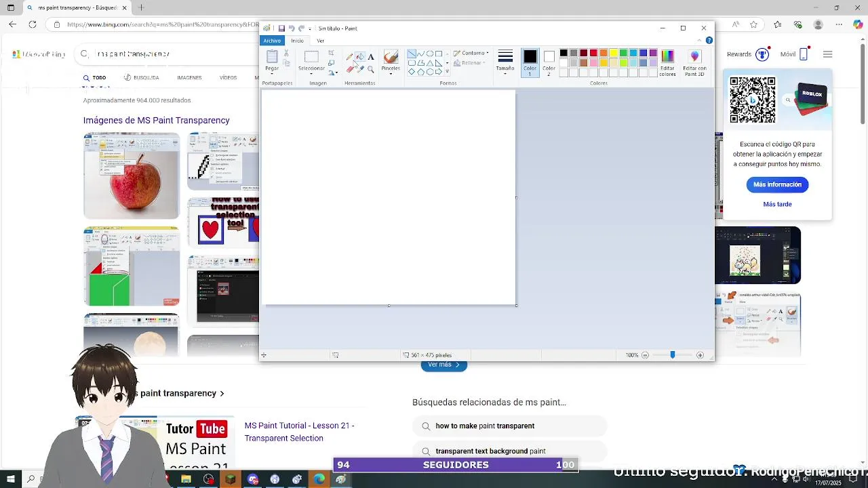868x488 pixels.
Task: Open Paint help question mark icon
Action: click(x=709, y=41)
